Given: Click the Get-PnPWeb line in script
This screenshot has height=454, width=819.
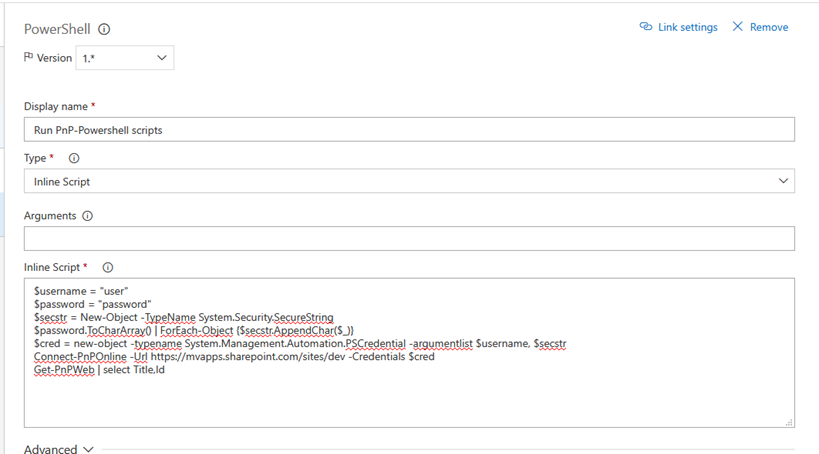Looking at the screenshot, I should tap(99, 369).
